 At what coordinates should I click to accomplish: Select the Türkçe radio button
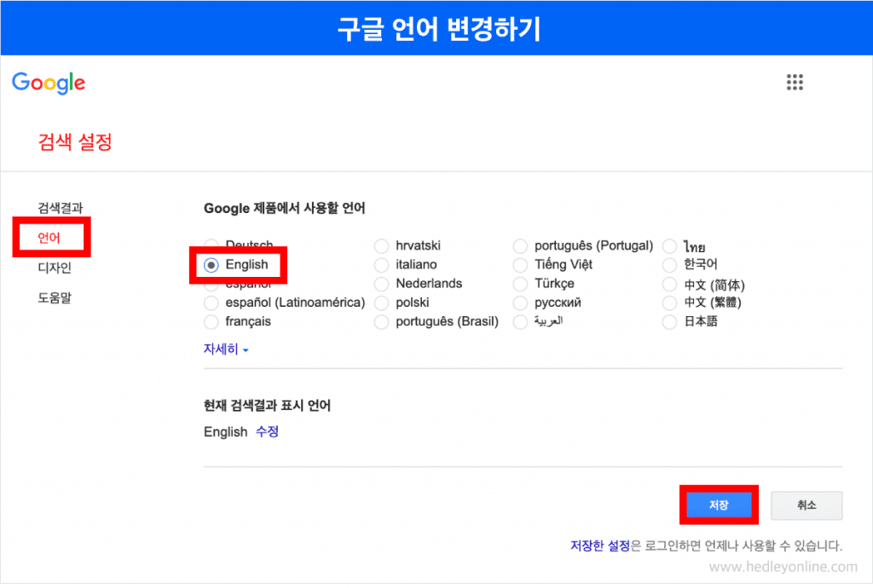pos(520,285)
